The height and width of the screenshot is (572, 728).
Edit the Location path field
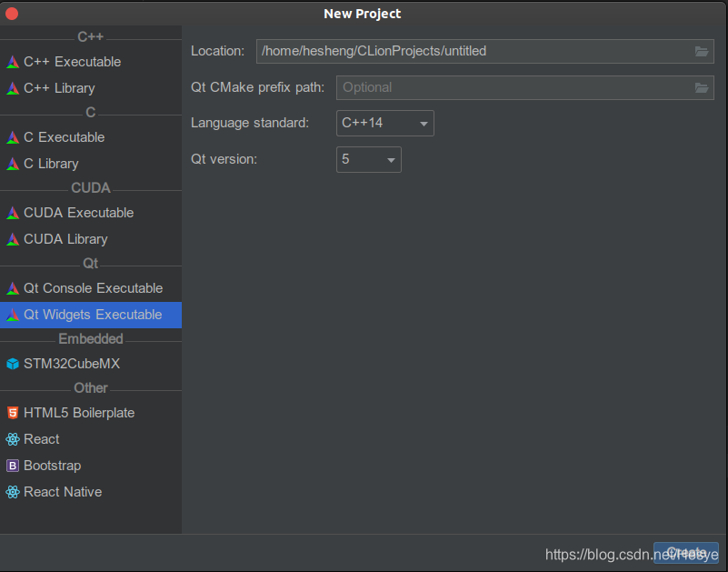point(484,51)
